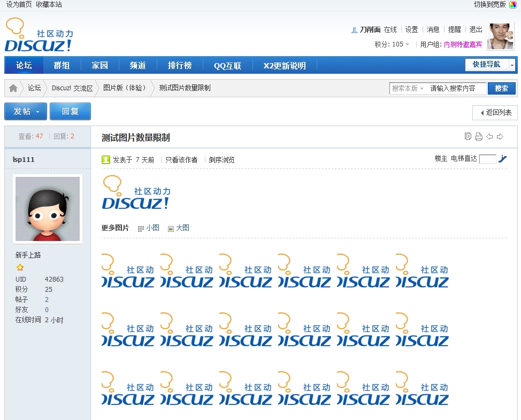
Task: Click 设为首页 link at top
Action: 19,5
